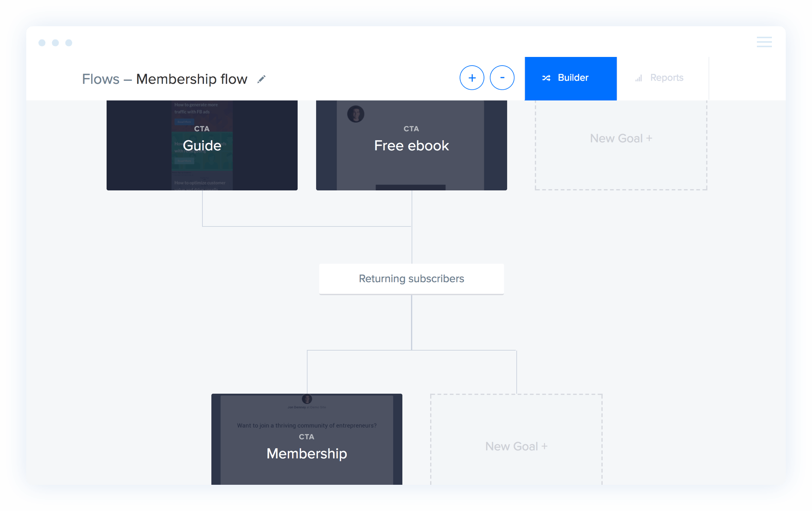Click the Flows breadcrumb in the header

tap(100, 79)
